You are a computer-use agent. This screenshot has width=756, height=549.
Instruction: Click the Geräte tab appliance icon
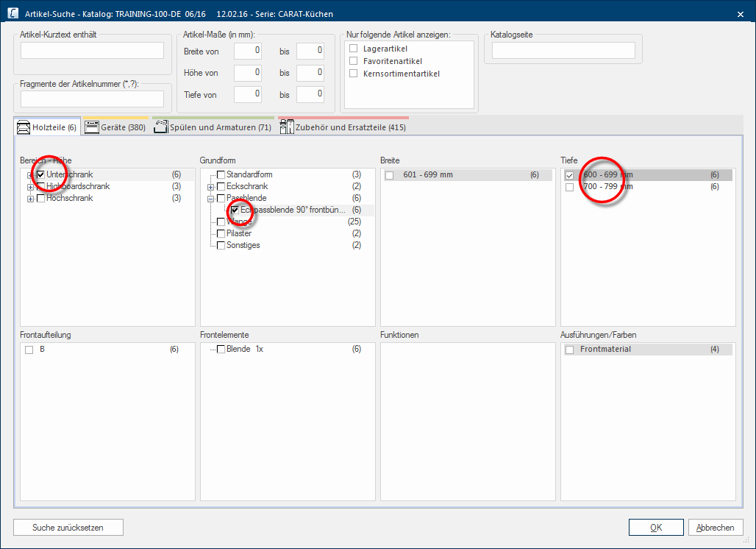click(x=91, y=127)
